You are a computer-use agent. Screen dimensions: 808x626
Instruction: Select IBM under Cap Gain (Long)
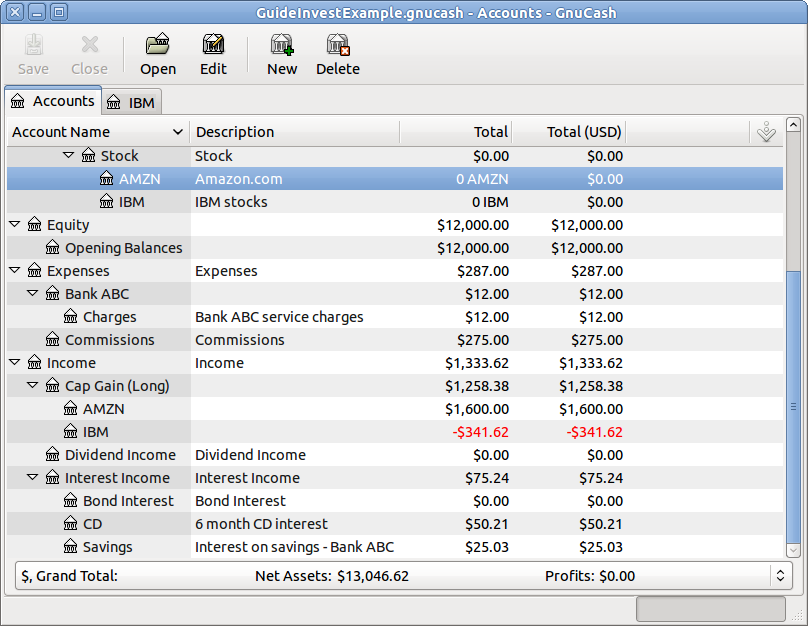(x=96, y=432)
